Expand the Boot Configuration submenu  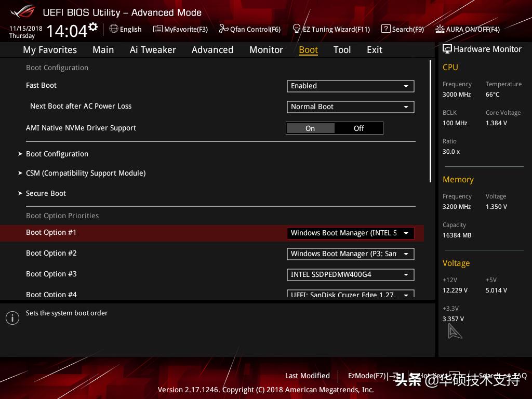(57, 154)
